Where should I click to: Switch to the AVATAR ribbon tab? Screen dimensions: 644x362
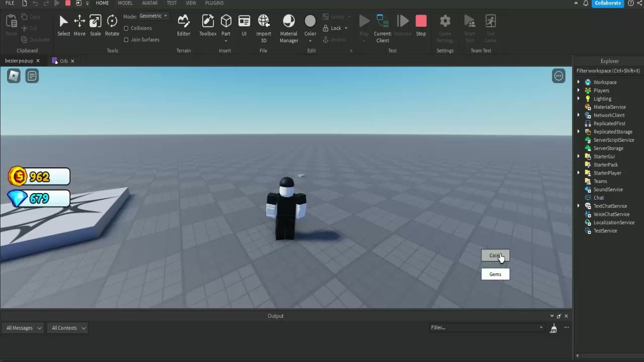(x=150, y=3)
